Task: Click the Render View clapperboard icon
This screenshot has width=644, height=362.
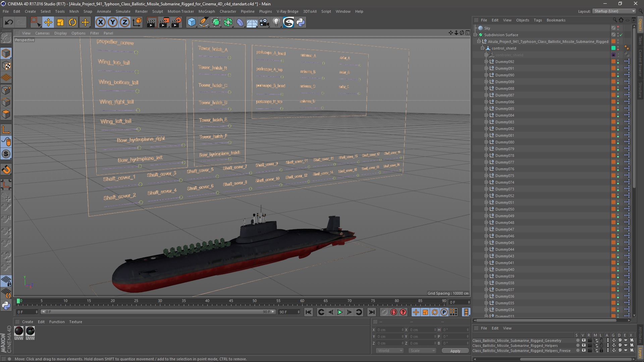Action: click(152, 22)
